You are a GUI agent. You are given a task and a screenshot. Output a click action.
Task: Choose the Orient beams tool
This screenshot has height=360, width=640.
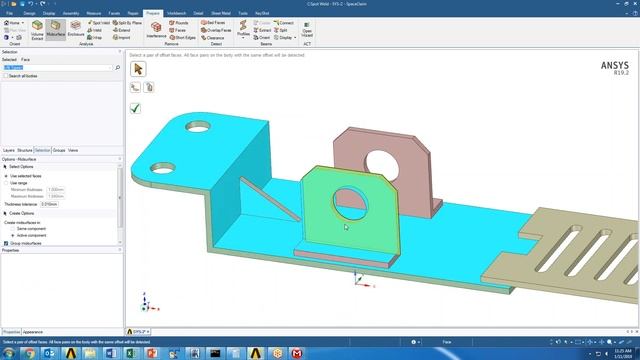(x=262, y=38)
